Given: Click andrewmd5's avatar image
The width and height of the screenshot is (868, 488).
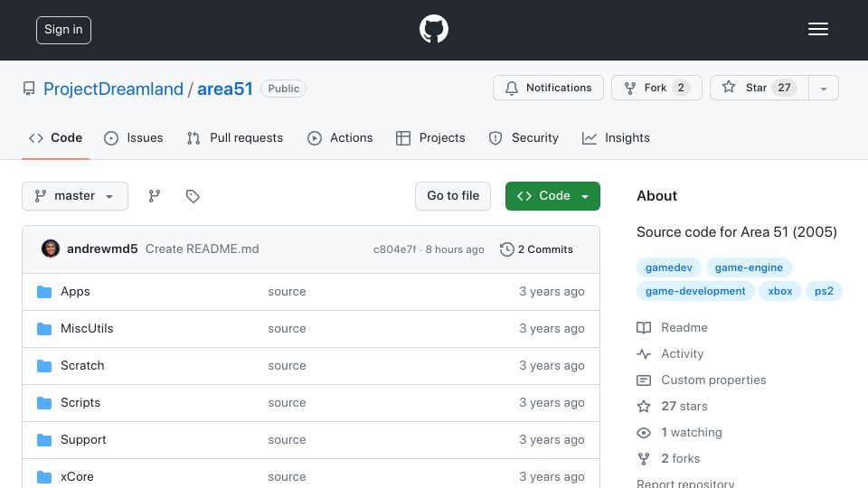Looking at the screenshot, I should click(51, 249).
